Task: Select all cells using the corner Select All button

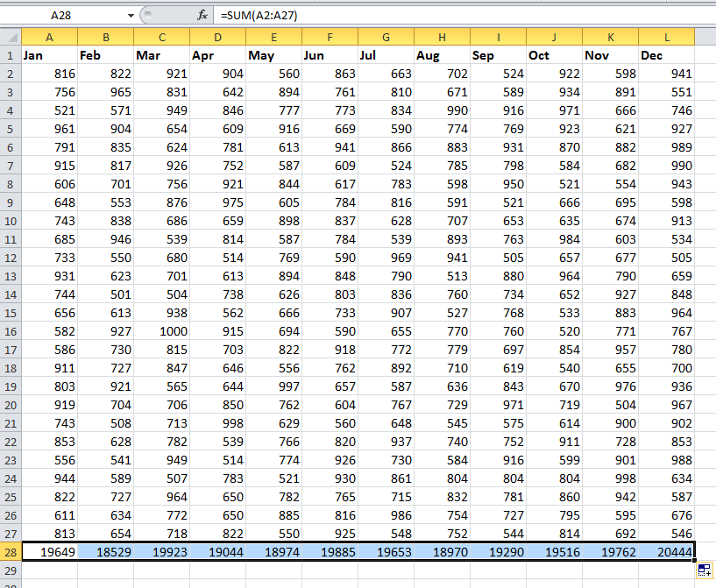Action: click(11, 37)
